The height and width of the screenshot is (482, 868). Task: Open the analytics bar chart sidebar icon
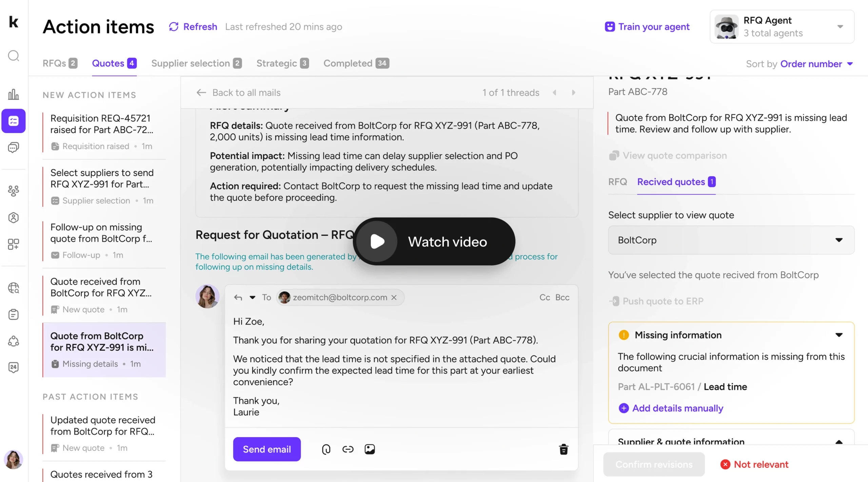pyautogui.click(x=14, y=94)
